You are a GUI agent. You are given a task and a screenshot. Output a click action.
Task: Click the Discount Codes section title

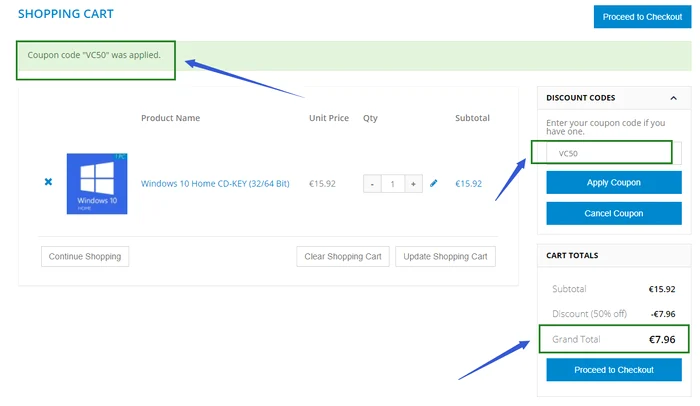[581, 98]
